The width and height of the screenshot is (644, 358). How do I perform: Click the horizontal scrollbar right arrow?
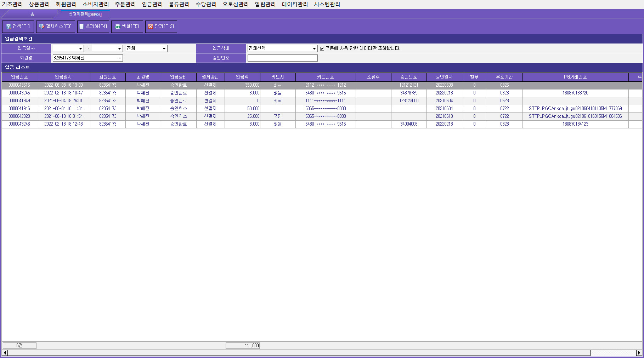point(639,353)
